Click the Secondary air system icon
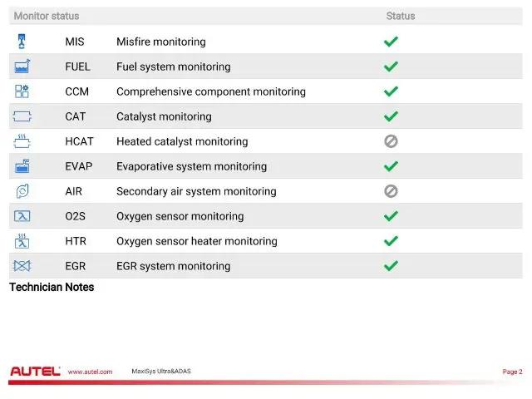 tap(22, 191)
